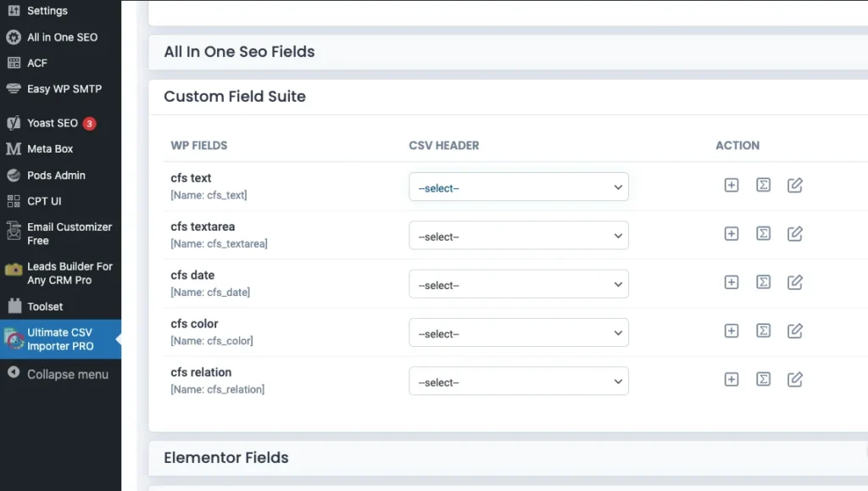Viewport: 868px width, 491px height.
Task: Click the plus icon for cfs text row
Action: point(732,185)
